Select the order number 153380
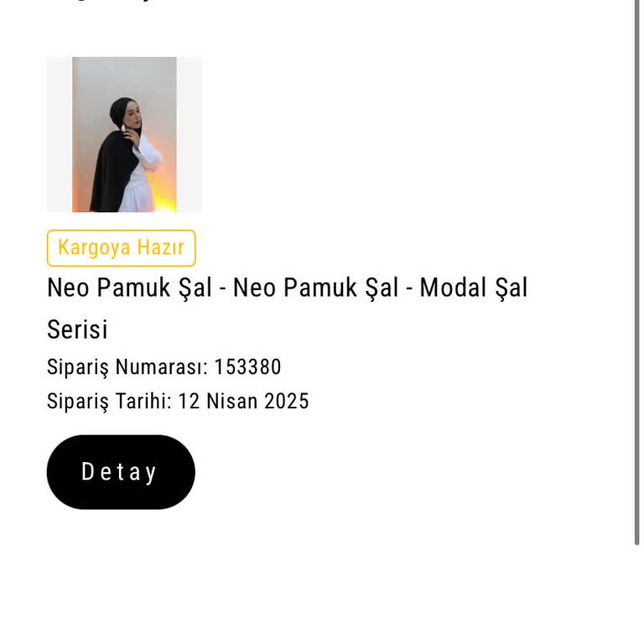Viewport: 644px width, 644px height. [247, 367]
